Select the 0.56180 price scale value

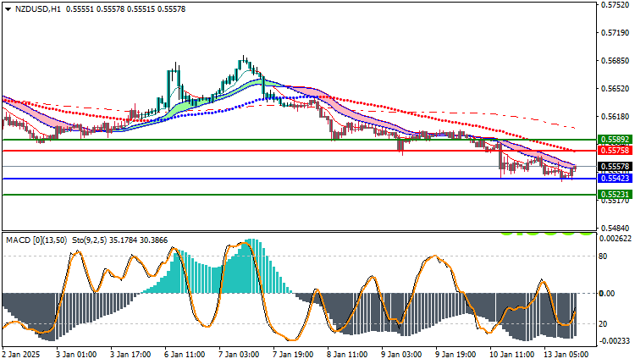pyautogui.click(x=616, y=117)
